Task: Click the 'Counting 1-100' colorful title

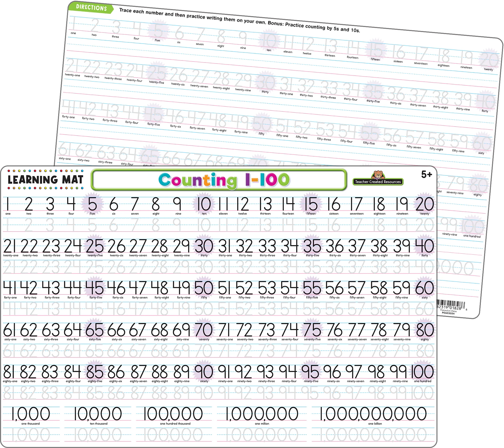Action: click(x=224, y=180)
